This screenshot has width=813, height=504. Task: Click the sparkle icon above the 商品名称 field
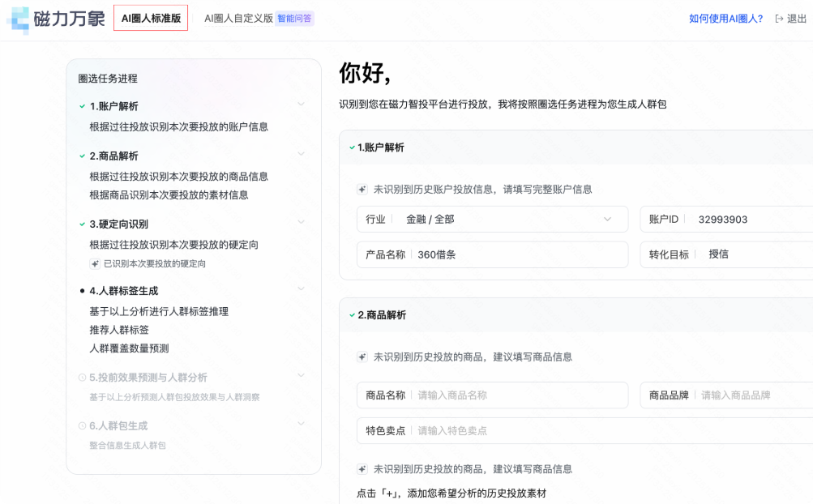pyautogui.click(x=362, y=357)
